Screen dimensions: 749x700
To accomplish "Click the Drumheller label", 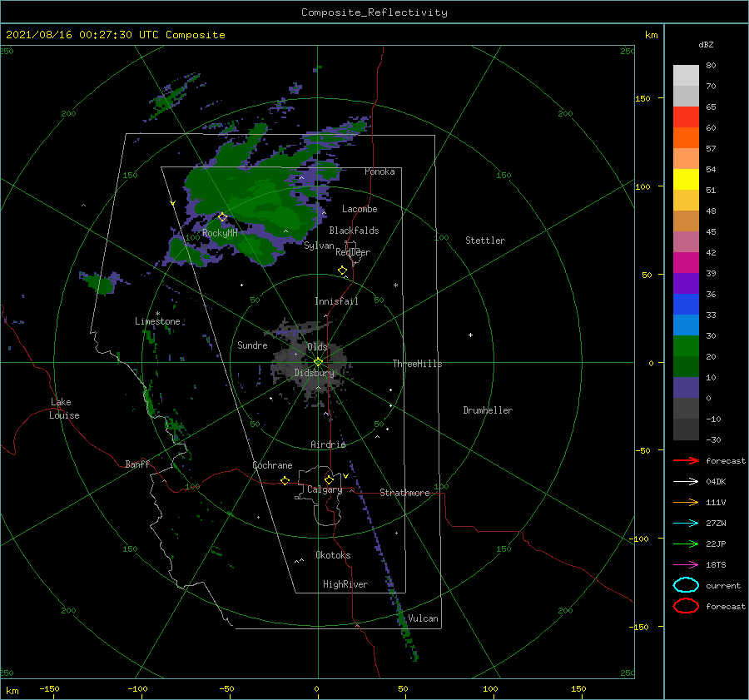I will coord(488,410).
